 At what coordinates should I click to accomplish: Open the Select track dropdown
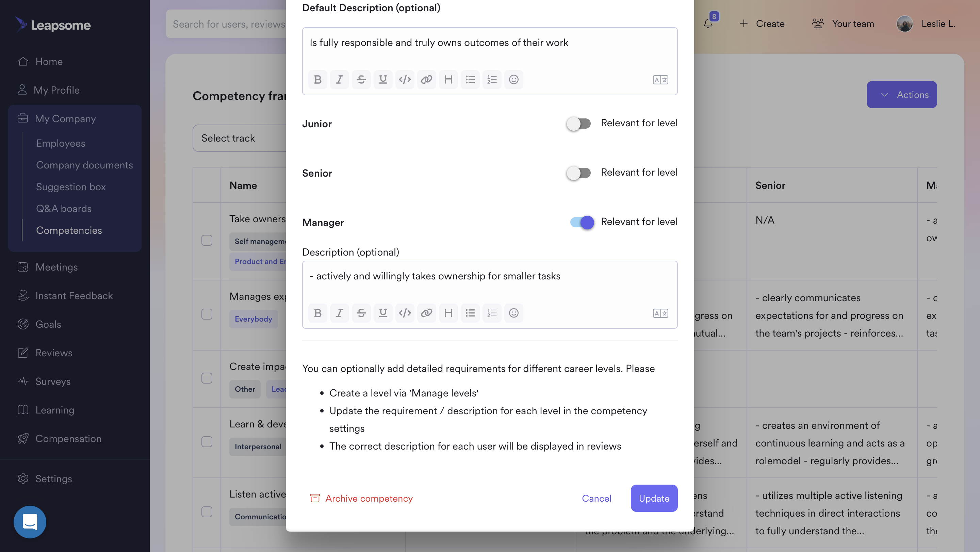pyautogui.click(x=240, y=138)
